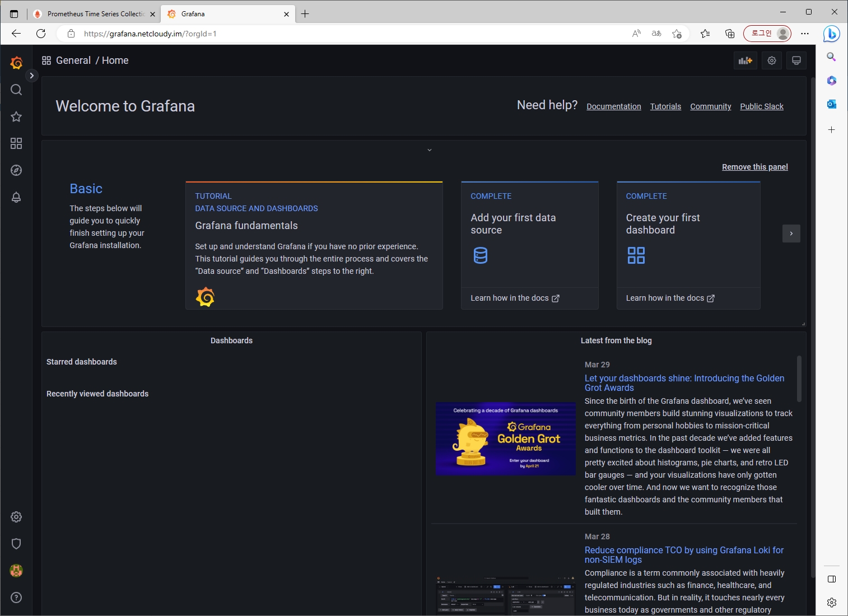The width and height of the screenshot is (848, 616).
Task: Open the tab actions menu
Action: click(14, 14)
